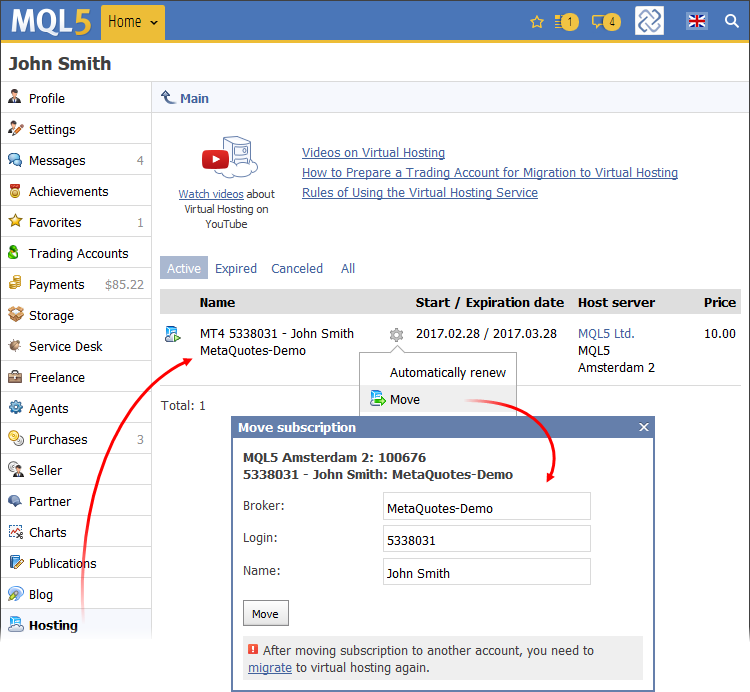Click the Broker input field
Screen dimensions: 750x692
tap(486, 506)
